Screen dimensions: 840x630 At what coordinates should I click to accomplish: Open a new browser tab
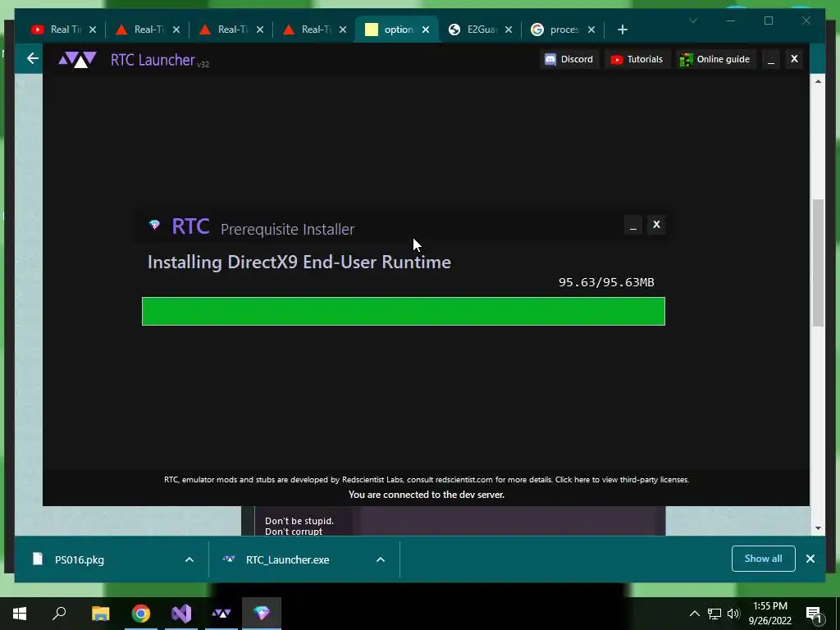(x=622, y=30)
